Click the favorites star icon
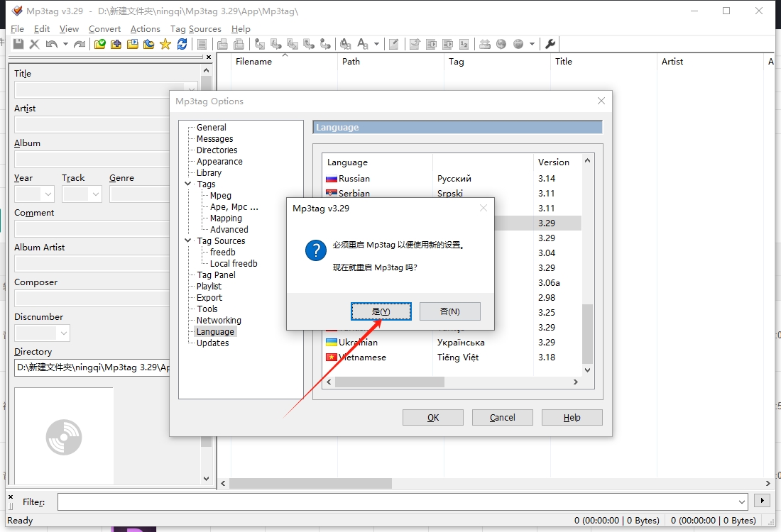The width and height of the screenshot is (781, 532). pos(165,44)
